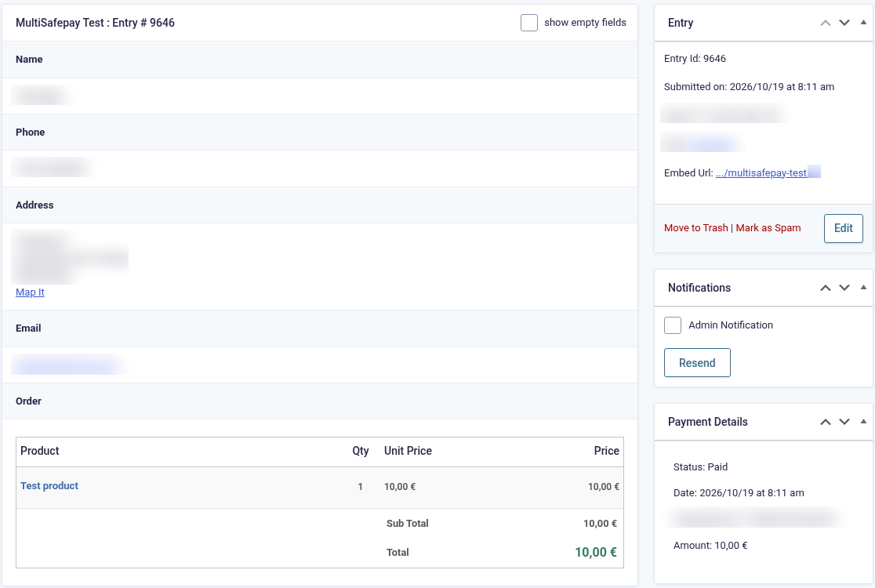Viewport: 875px width, 588px height.
Task: Move the Entry panel up
Action: (826, 23)
